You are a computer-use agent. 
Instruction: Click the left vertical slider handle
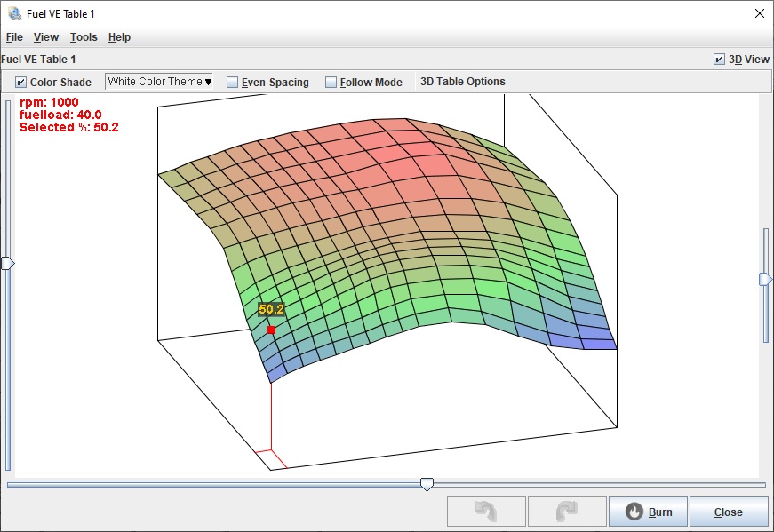tap(8, 263)
